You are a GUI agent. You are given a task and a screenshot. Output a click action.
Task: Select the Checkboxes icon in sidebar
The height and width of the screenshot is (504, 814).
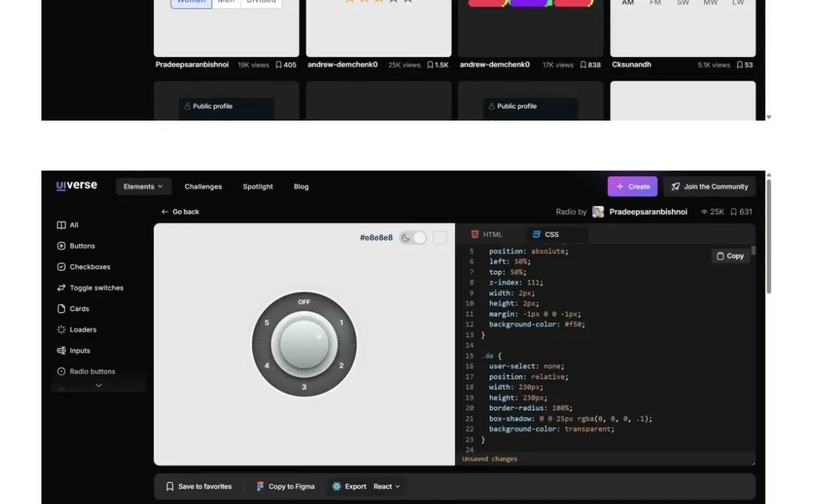tap(61, 266)
